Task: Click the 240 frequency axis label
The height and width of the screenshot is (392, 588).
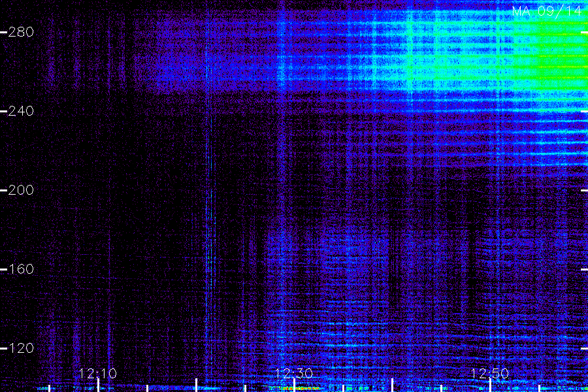Action: [21, 111]
